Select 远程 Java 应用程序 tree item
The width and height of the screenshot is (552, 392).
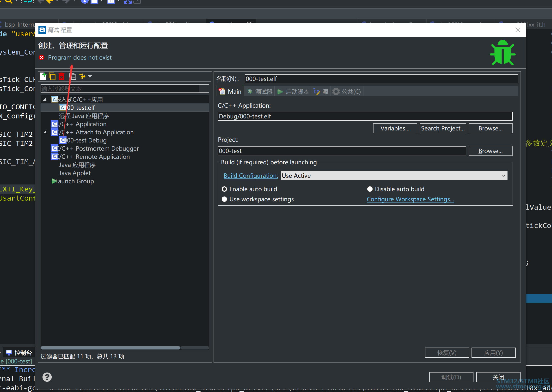84,116
